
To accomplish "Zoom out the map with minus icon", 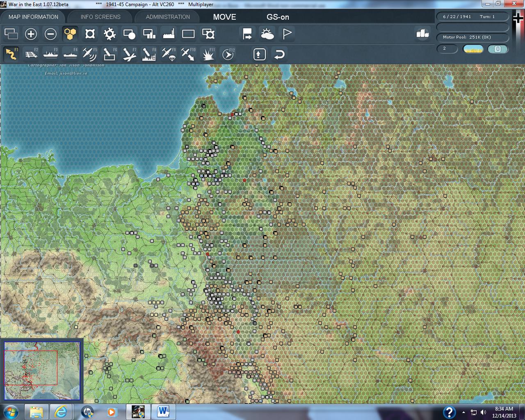I will pyautogui.click(x=50, y=34).
